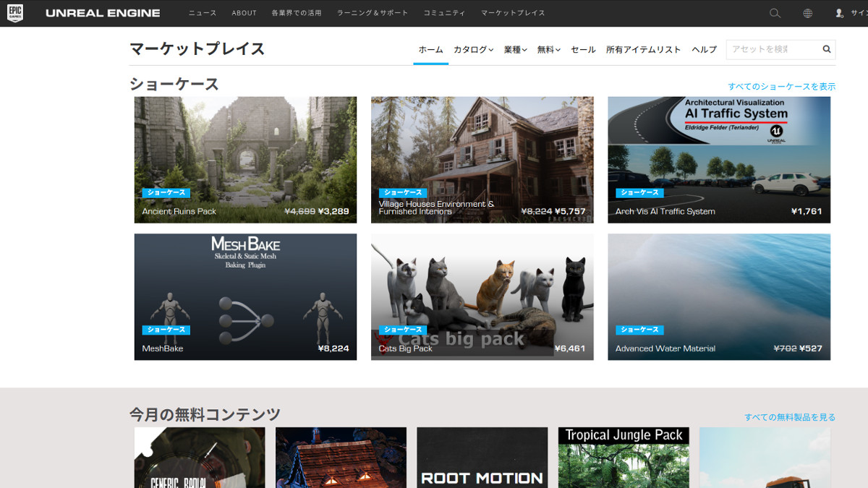Click ショーケース badge on Cats Big Pack
The width and height of the screenshot is (868, 488).
point(403,330)
